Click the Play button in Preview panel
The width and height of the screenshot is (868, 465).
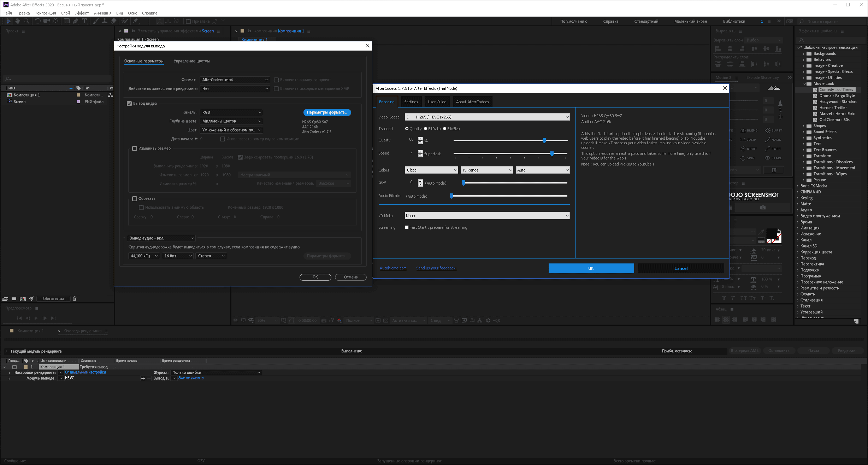pyautogui.click(x=36, y=318)
